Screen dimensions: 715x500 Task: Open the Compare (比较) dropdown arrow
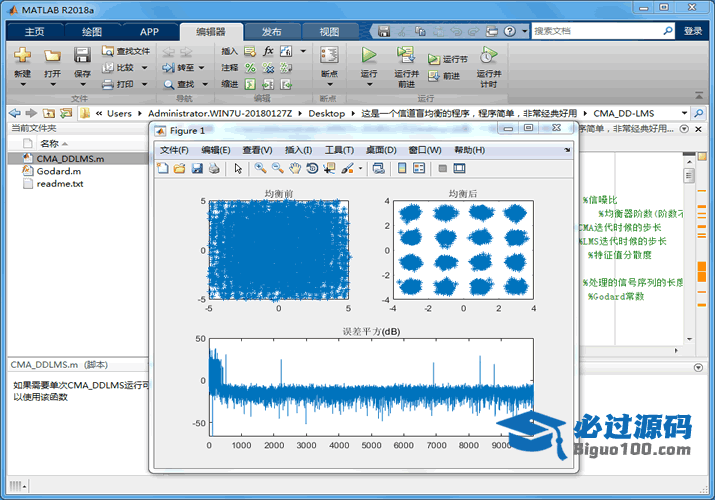(145, 67)
